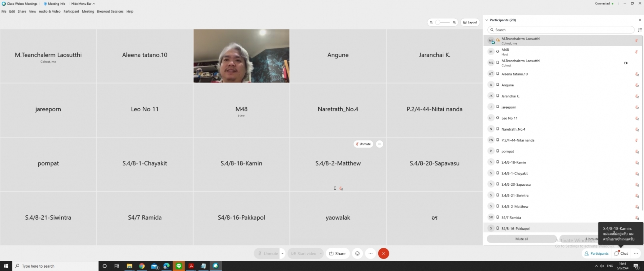Click the video camera icon in Cohost row
The height and width of the screenshot is (271, 644).
click(x=626, y=63)
